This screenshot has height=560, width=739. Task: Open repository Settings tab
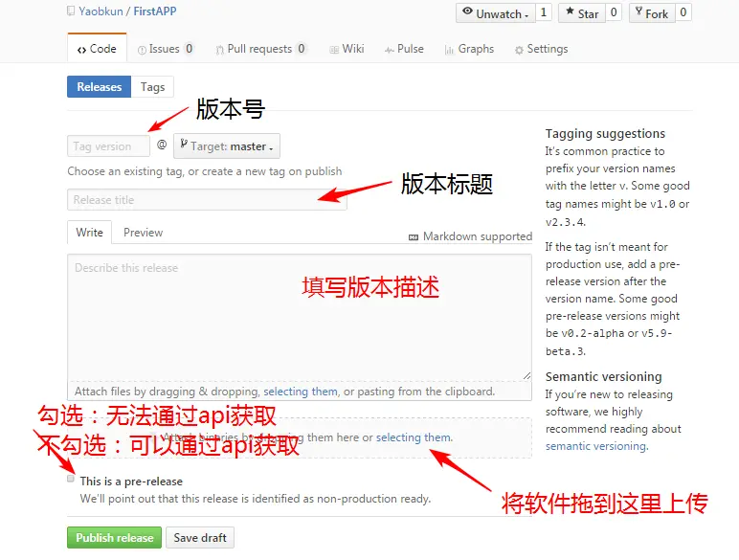(541, 49)
